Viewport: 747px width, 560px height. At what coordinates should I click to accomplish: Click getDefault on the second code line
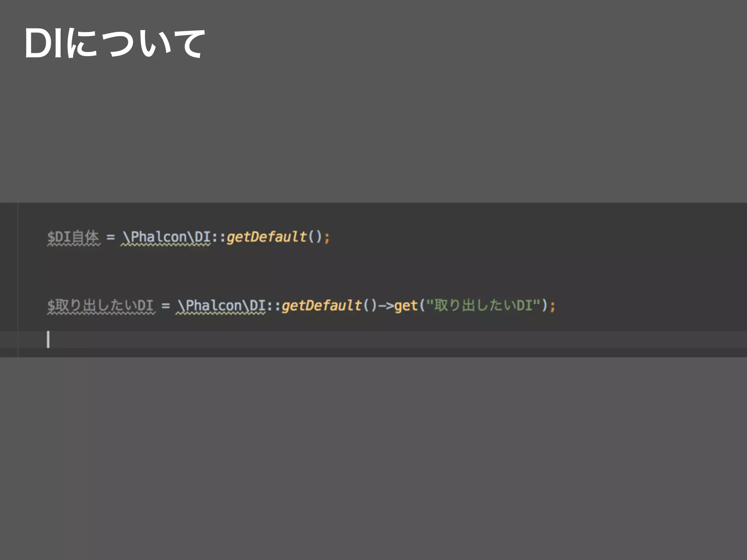pos(321,306)
